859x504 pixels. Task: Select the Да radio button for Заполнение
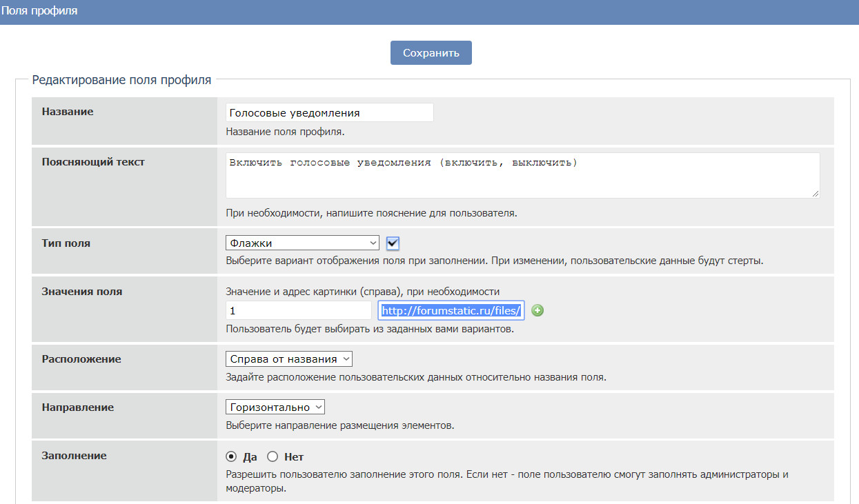(x=231, y=456)
